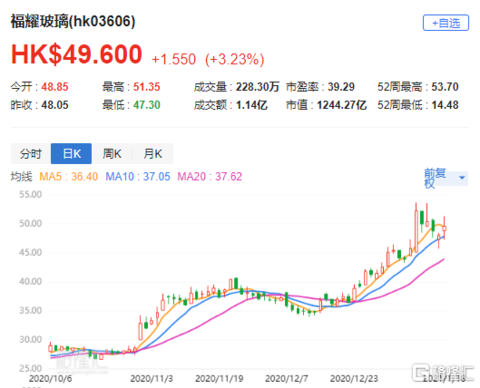Click today's open value 48.85
480x388 pixels.
click(55, 87)
